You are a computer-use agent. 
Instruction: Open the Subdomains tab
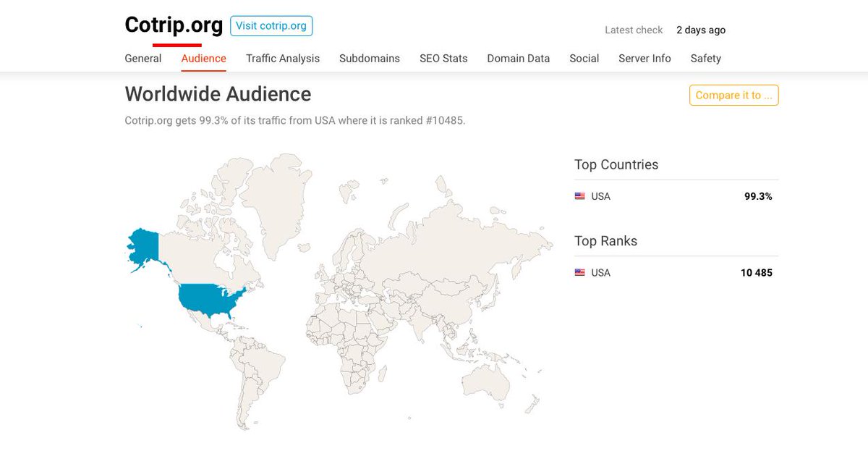pyautogui.click(x=370, y=59)
